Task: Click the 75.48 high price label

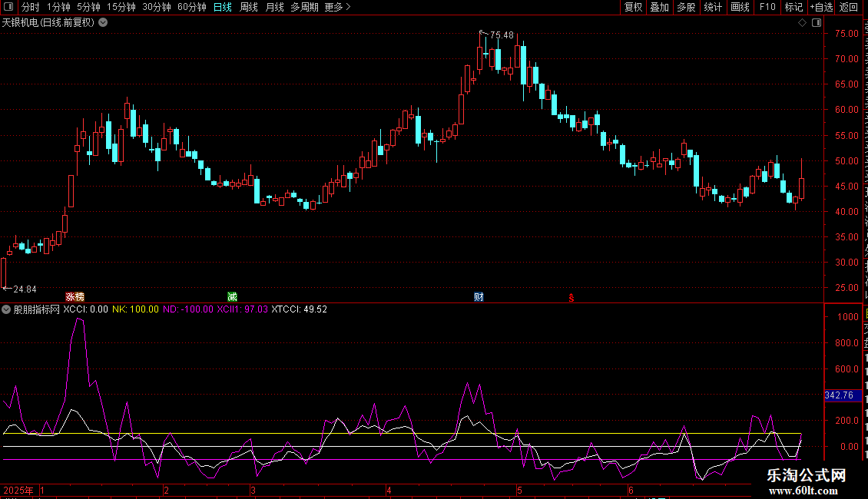Action: point(502,35)
